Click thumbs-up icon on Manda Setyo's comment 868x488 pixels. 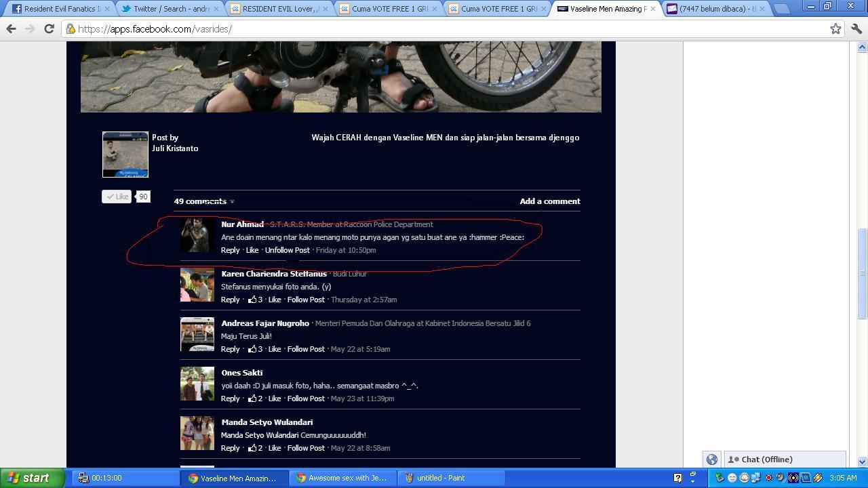point(252,448)
